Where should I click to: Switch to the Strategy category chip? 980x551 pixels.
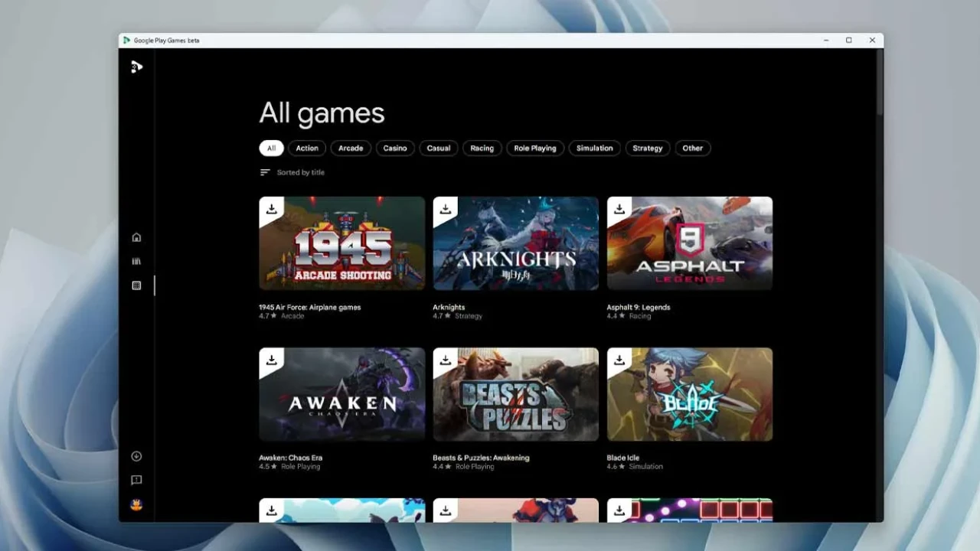tap(647, 148)
